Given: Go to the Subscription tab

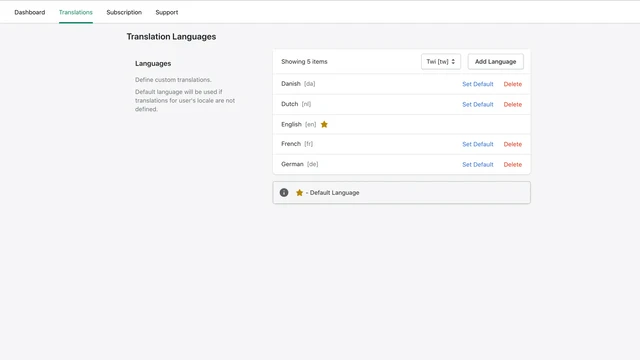Looking at the screenshot, I should click(x=124, y=12).
